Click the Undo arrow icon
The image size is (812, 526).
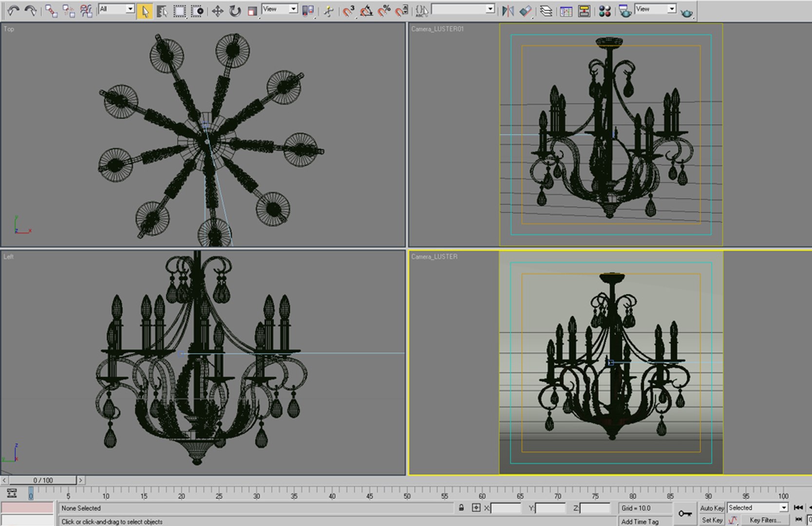pos(14,10)
